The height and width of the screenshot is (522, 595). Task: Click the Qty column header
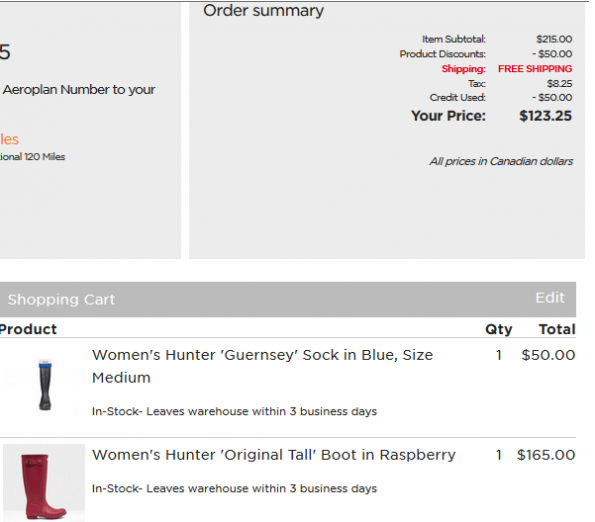pos(499,329)
